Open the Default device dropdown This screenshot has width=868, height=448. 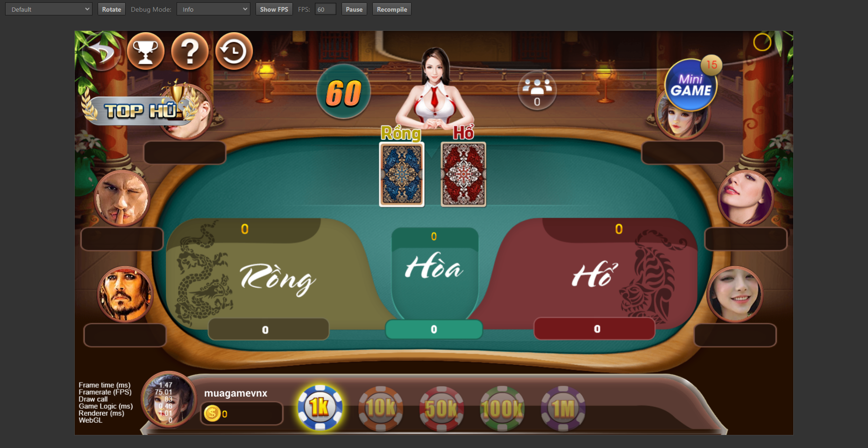coord(49,9)
